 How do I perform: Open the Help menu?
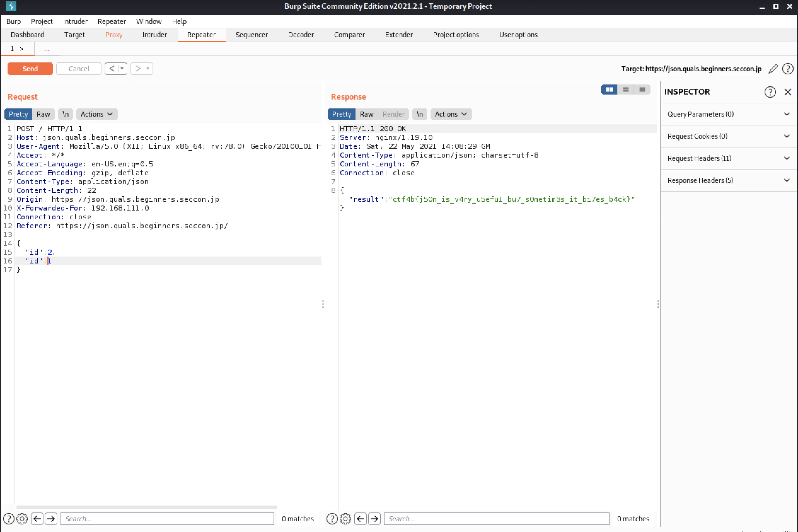[x=179, y=22]
